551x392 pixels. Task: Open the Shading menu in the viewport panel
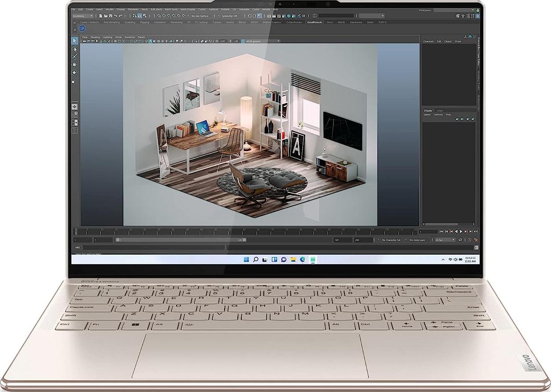(x=95, y=37)
